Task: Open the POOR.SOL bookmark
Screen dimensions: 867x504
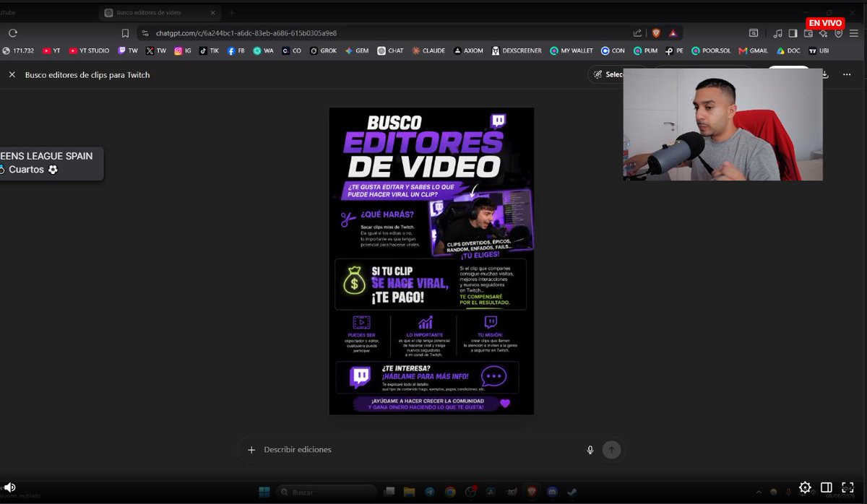Action: coord(712,51)
